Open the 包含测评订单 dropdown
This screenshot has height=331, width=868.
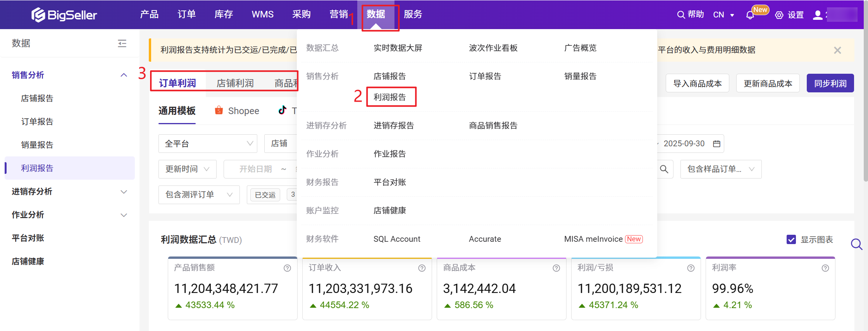[199, 195]
